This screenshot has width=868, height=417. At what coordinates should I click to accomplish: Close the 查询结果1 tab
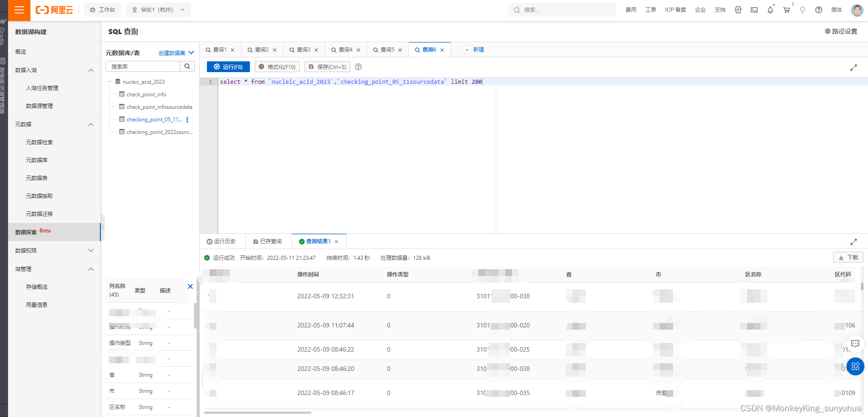point(336,241)
